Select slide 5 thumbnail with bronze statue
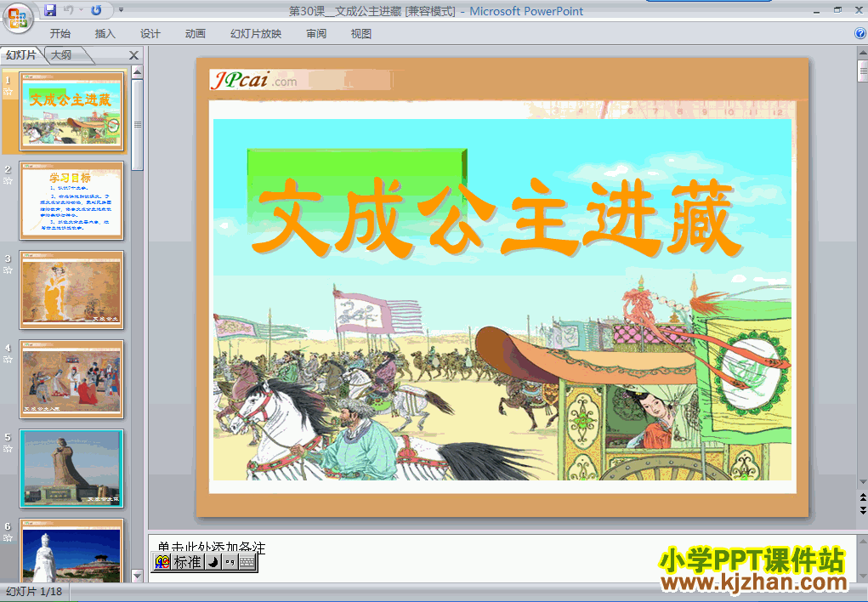Image resolution: width=868 pixels, height=602 pixels. [71, 469]
